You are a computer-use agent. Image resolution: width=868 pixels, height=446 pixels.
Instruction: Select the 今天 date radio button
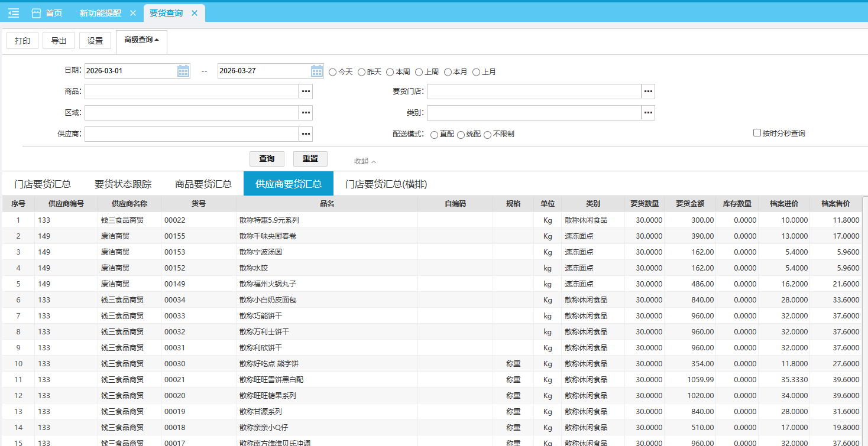[332, 72]
